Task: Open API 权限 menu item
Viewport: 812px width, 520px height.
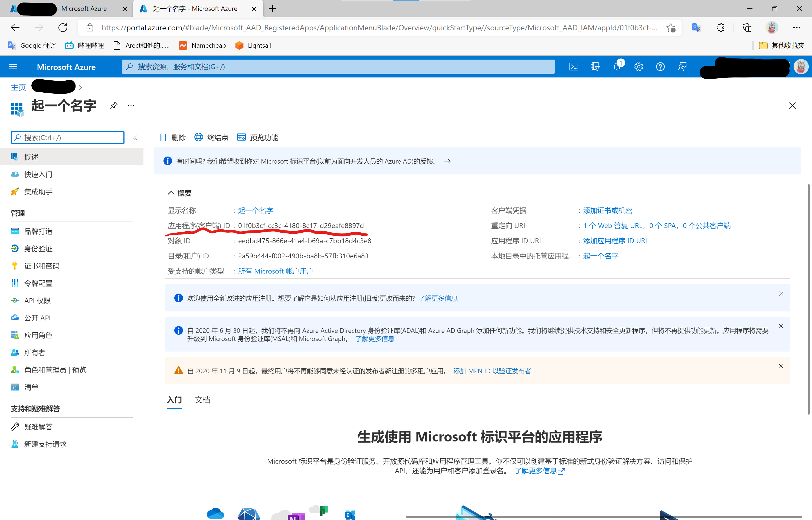Action: coord(71,301)
